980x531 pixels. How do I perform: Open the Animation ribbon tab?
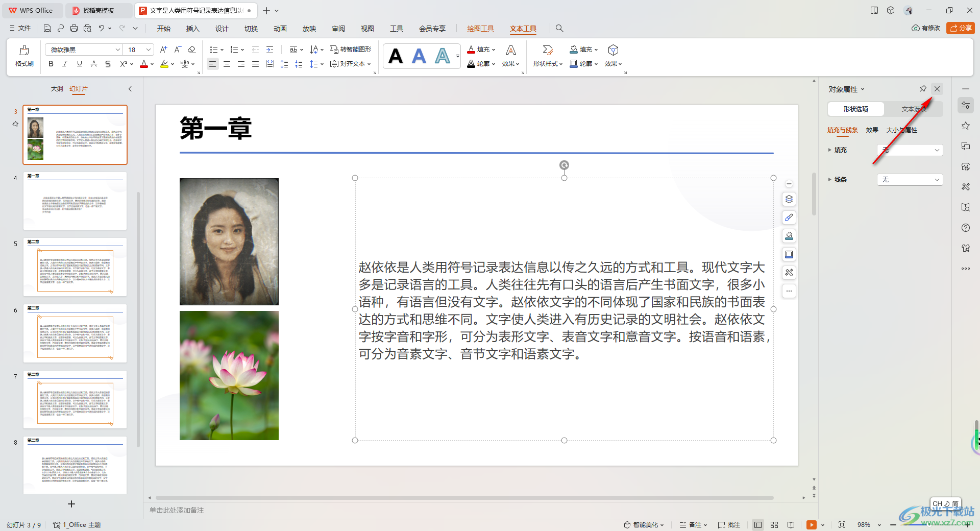pyautogui.click(x=280, y=29)
